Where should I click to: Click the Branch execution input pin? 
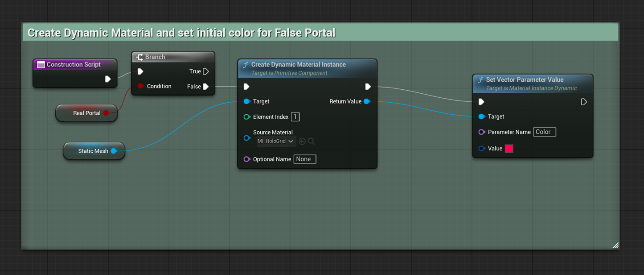click(x=140, y=71)
